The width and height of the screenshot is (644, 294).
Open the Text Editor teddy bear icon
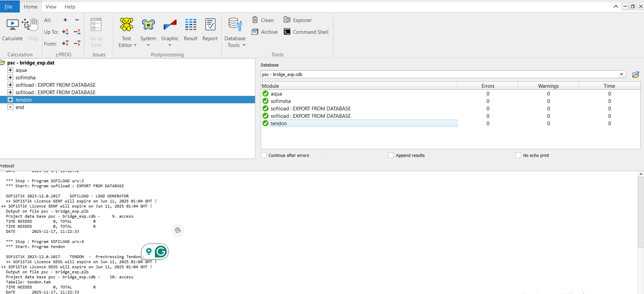point(126,25)
